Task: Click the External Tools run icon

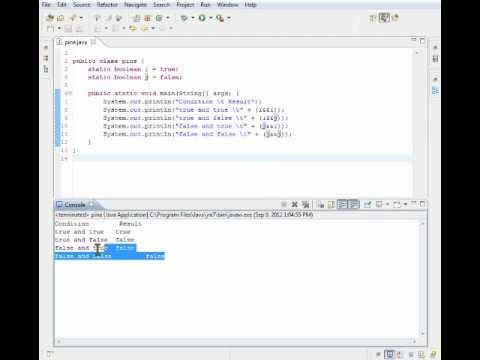Action: coord(220,18)
